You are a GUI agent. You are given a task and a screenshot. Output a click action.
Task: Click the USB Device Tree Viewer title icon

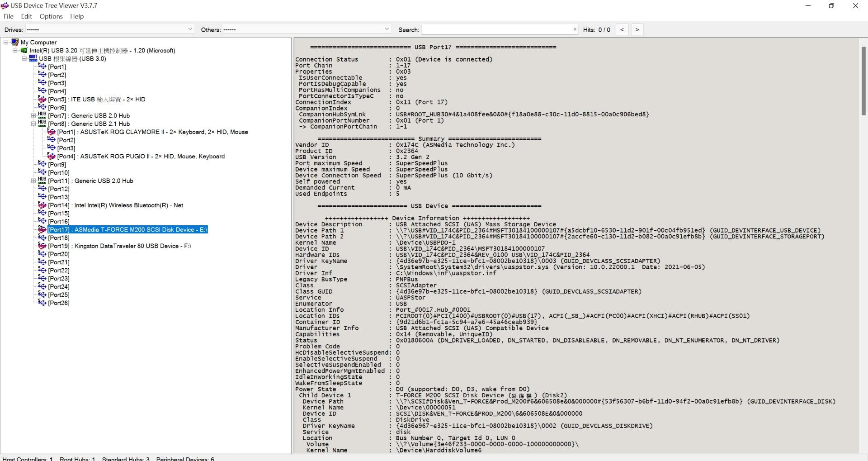tap(5, 5)
